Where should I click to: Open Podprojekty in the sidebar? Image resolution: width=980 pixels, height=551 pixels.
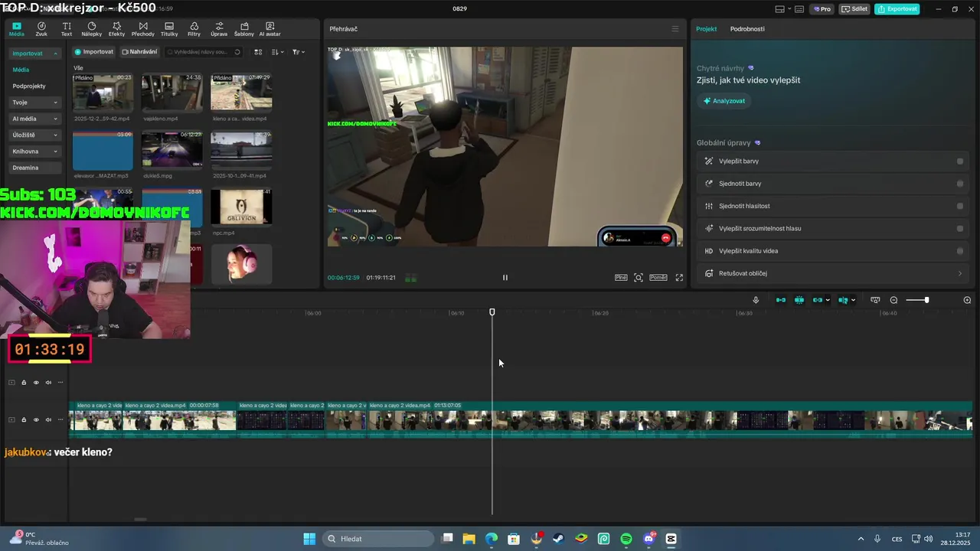pos(29,86)
